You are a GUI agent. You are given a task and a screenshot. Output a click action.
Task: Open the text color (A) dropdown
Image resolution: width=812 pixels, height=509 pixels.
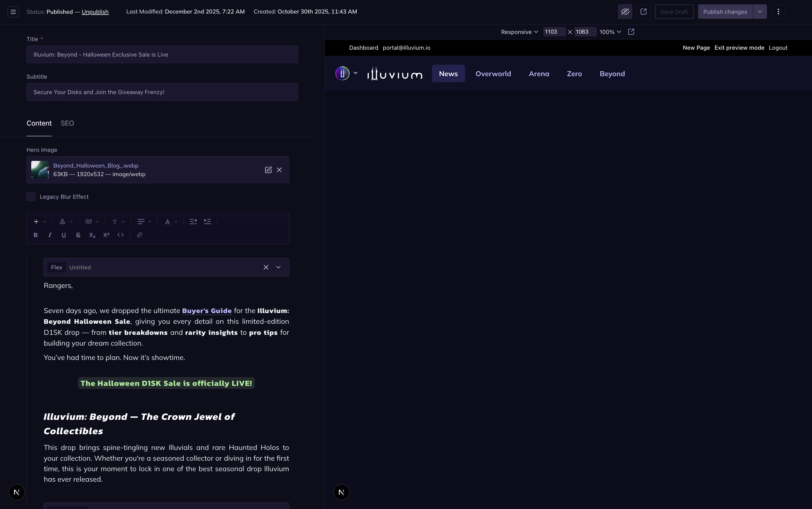point(171,221)
